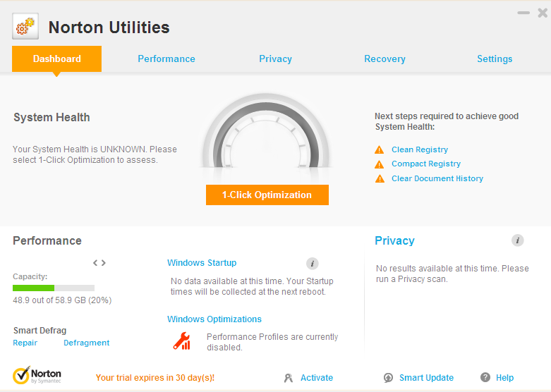
Task: Select the Clear Document History link
Action: click(437, 178)
